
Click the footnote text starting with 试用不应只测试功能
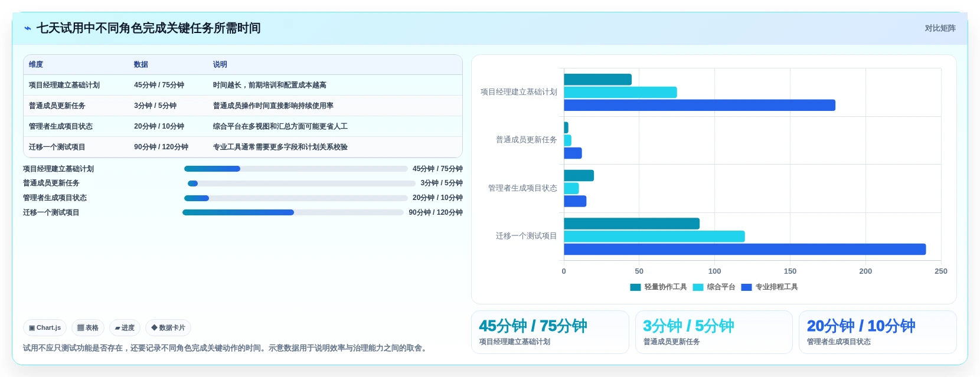click(225, 348)
